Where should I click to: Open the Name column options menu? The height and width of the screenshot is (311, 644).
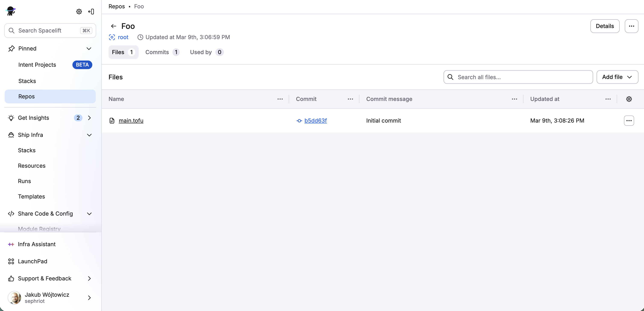[280, 99]
